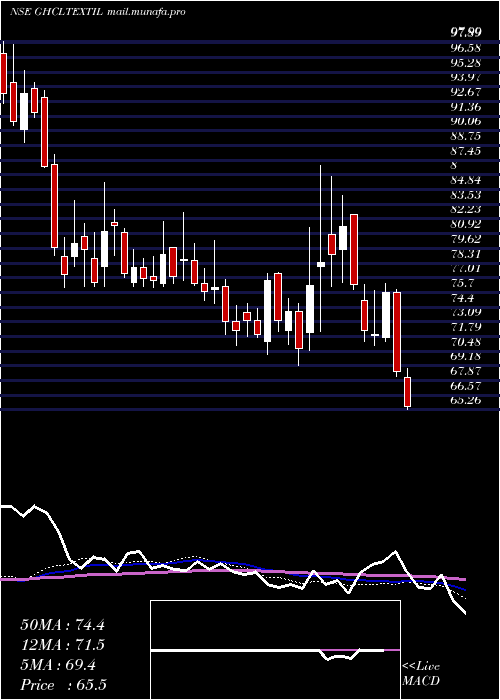Click the 73.09 price axis label

click(x=465, y=313)
